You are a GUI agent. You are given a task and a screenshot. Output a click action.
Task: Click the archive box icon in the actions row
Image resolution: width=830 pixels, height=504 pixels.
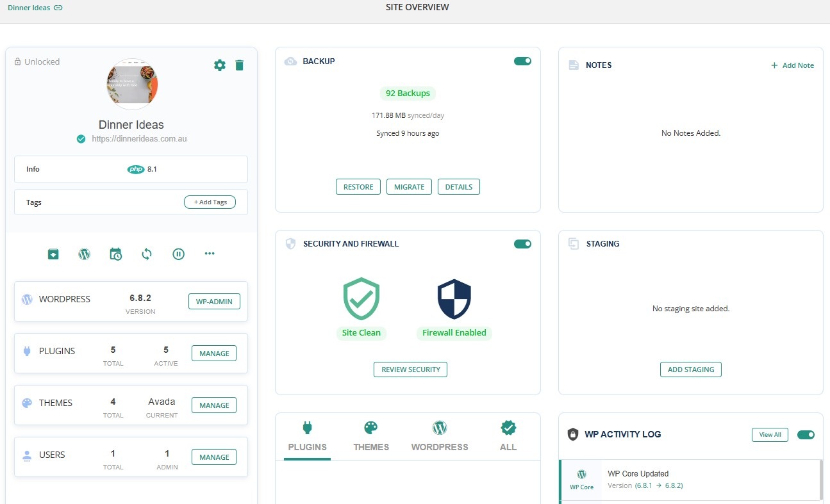click(x=53, y=254)
